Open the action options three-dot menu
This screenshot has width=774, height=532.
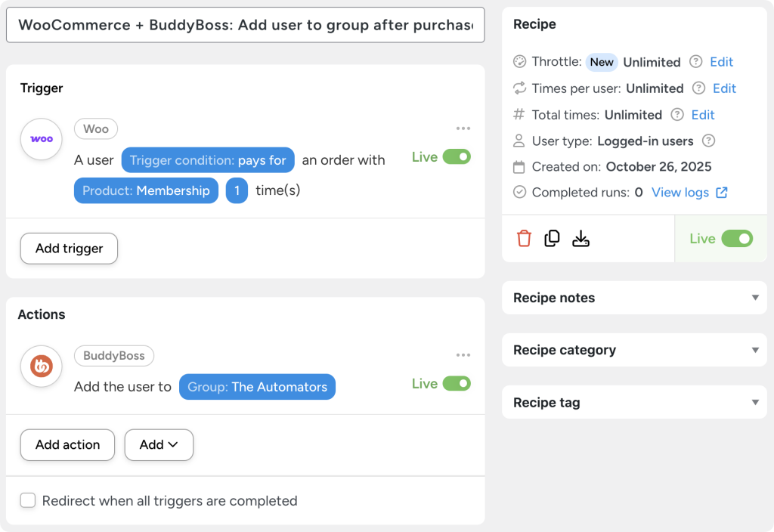(463, 354)
